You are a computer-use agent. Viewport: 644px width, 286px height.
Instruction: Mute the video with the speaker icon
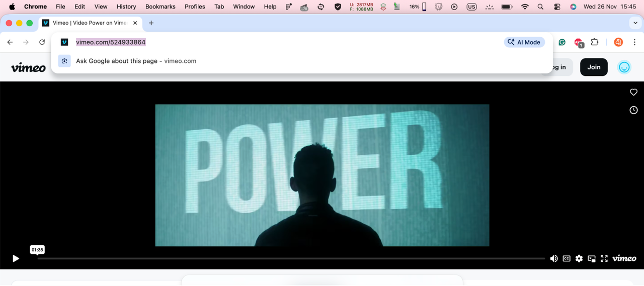554,258
